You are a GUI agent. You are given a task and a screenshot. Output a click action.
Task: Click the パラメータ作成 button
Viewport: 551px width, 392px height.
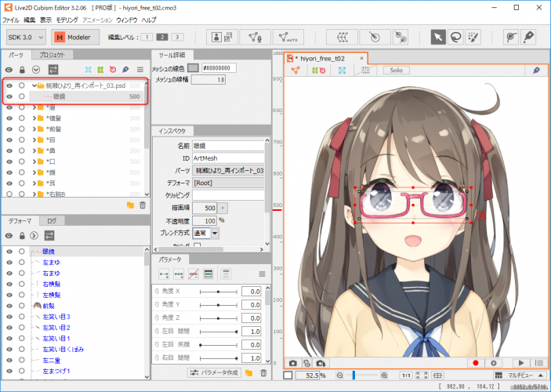[216, 372]
